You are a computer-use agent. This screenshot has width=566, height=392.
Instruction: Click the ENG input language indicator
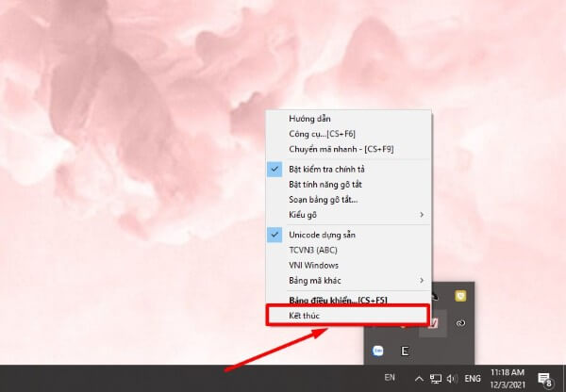(474, 379)
